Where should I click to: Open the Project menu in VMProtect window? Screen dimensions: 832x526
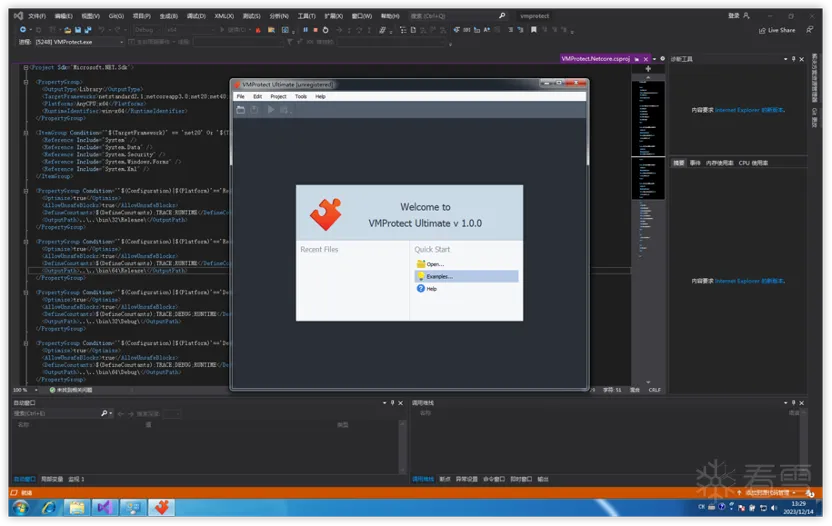(278, 97)
